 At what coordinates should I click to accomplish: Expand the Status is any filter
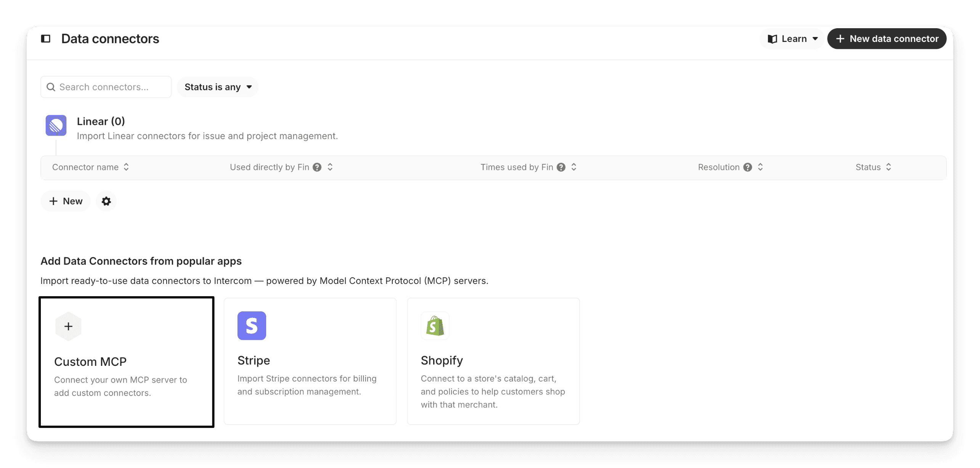(218, 87)
